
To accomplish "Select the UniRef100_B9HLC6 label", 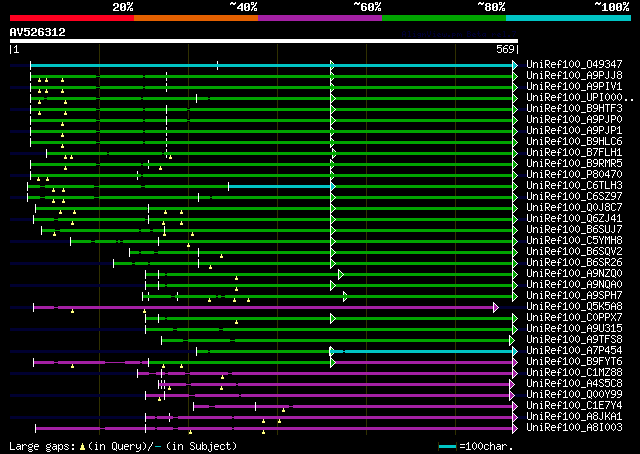I will point(574,142).
